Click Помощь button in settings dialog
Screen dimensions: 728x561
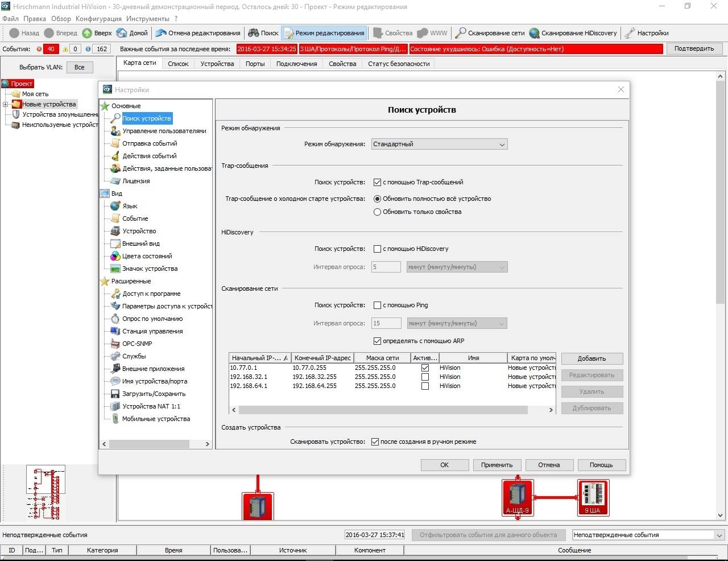(601, 465)
